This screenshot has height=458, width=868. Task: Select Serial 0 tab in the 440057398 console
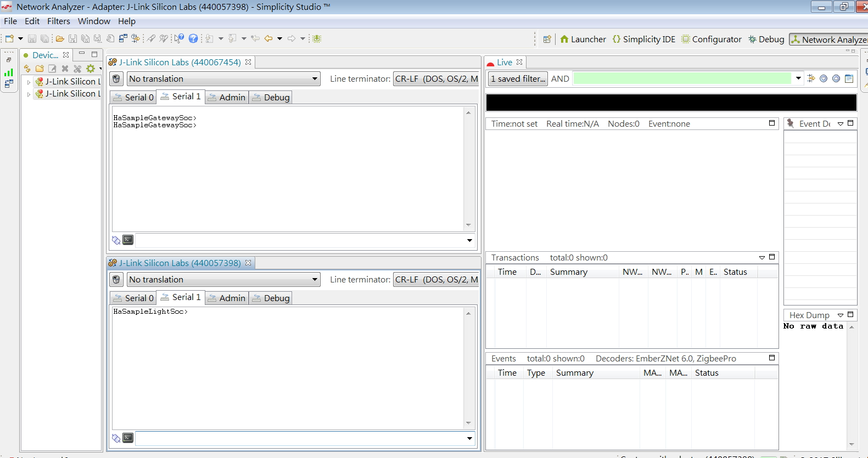(133, 298)
